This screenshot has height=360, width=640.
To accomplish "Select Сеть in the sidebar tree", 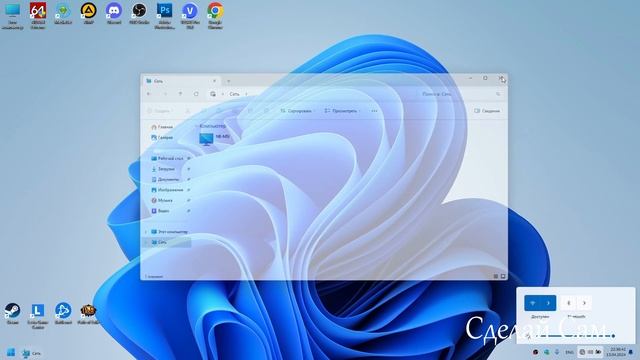I will [167, 242].
